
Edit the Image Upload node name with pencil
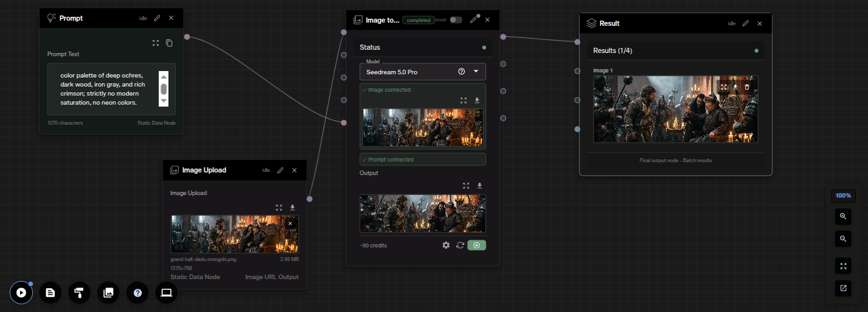click(x=280, y=170)
